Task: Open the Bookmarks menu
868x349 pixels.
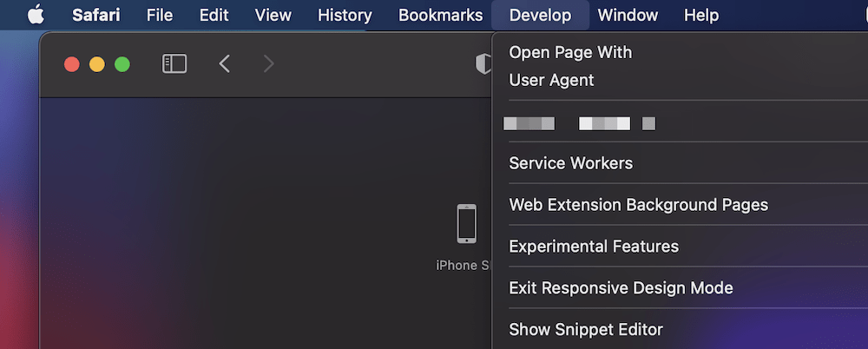Action: coord(441,15)
